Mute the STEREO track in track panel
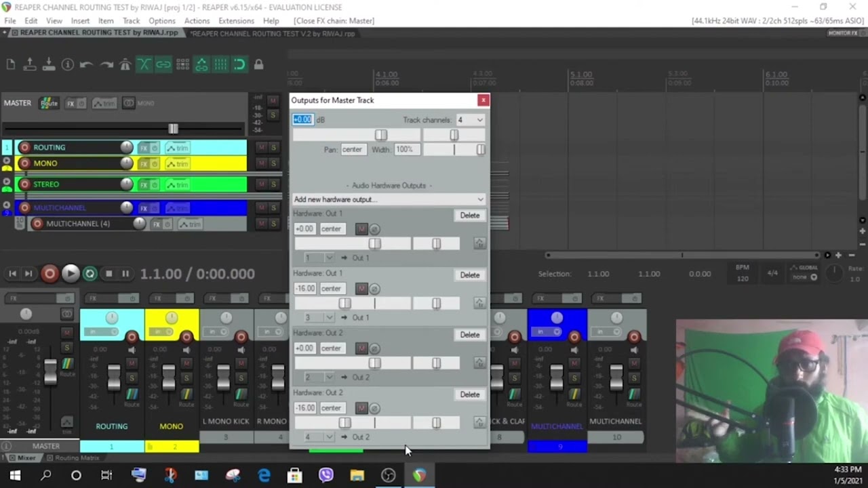The image size is (868, 488). pyautogui.click(x=261, y=184)
